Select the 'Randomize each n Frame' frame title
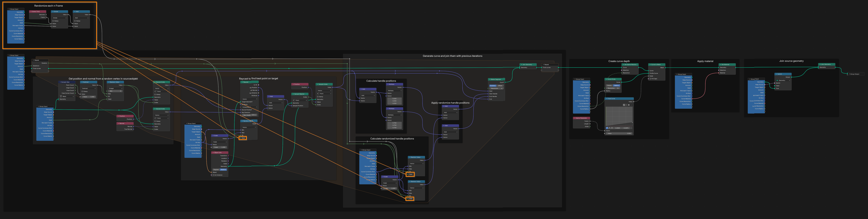Viewport: 868px width, 219px height. click(49, 6)
